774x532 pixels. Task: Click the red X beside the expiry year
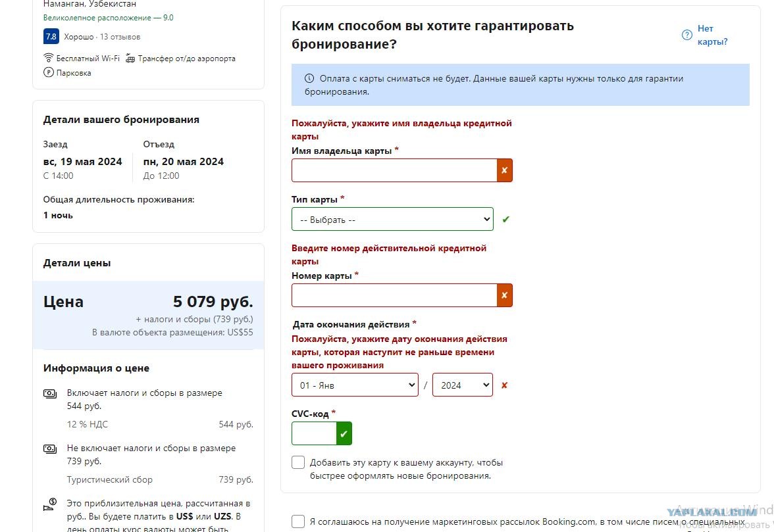click(504, 385)
